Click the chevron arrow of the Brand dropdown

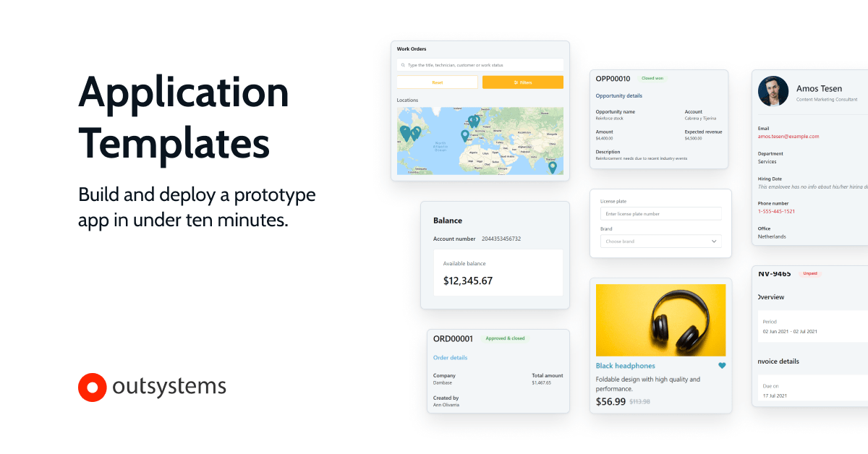(x=714, y=241)
